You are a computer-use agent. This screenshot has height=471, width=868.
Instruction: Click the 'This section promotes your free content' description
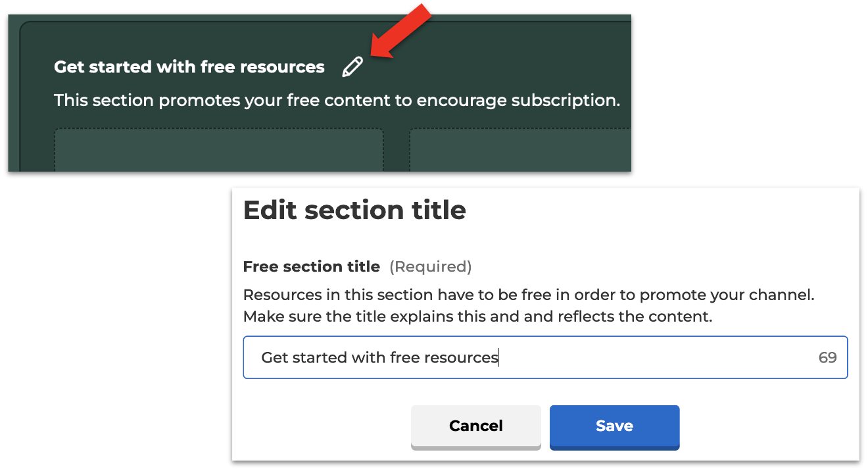coord(337,101)
